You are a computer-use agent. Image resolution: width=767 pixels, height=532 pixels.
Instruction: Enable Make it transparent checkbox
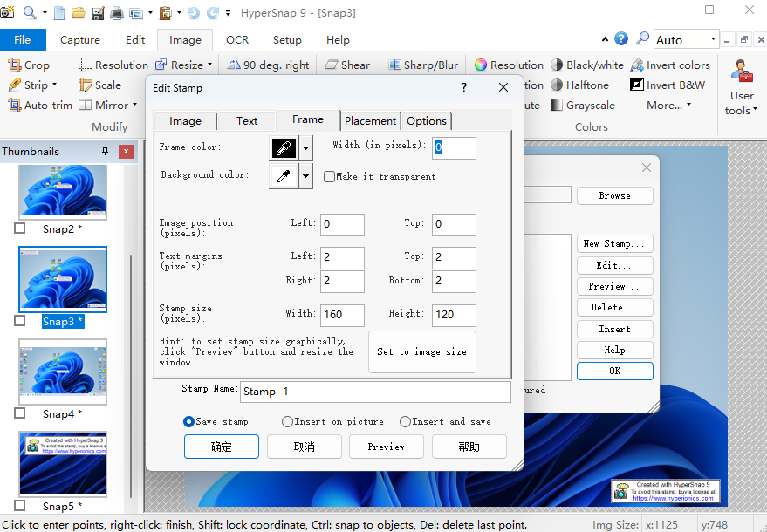[330, 176]
